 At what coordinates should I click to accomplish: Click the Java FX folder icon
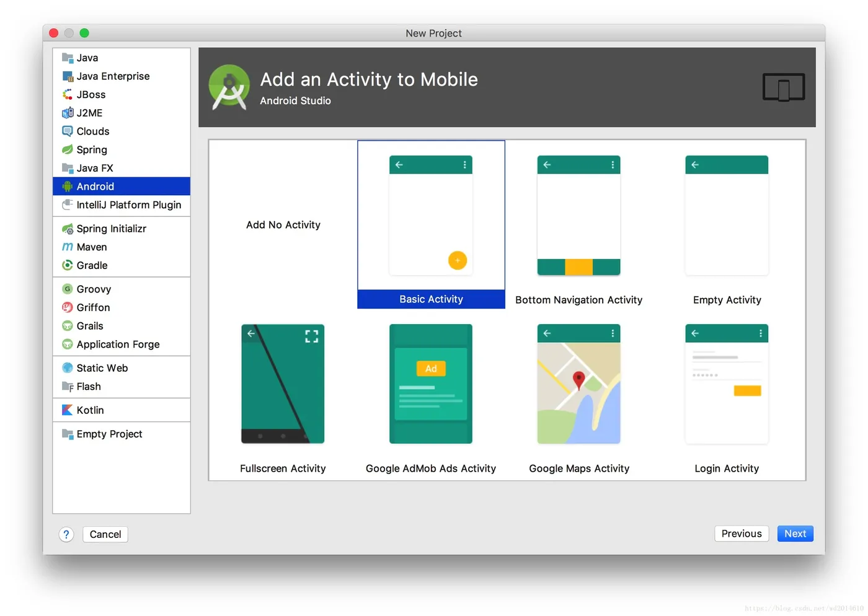(68, 168)
